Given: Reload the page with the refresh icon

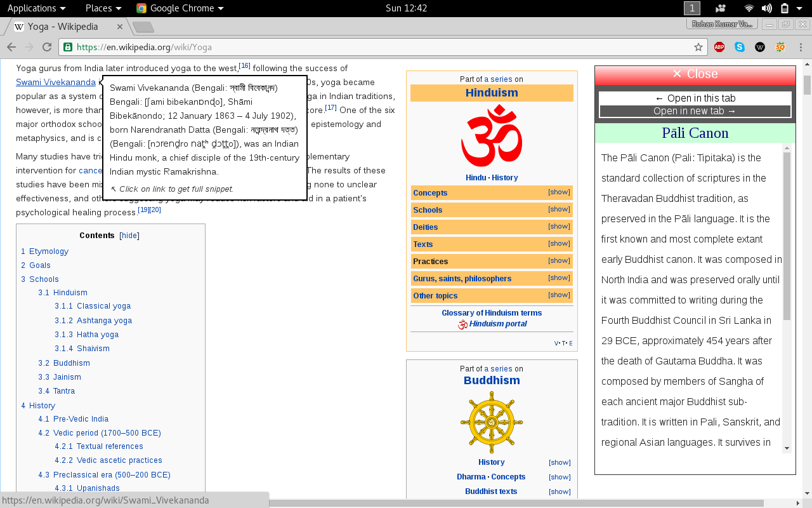Looking at the screenshot, I should coord(46,46).
